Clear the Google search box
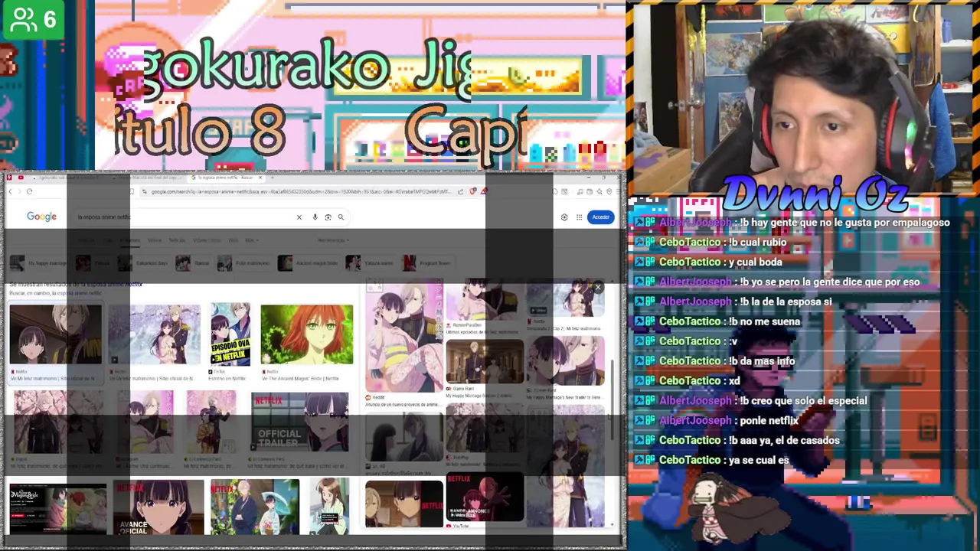The width and height of the screenshot is (980, 551). click(x=299, y=217)
